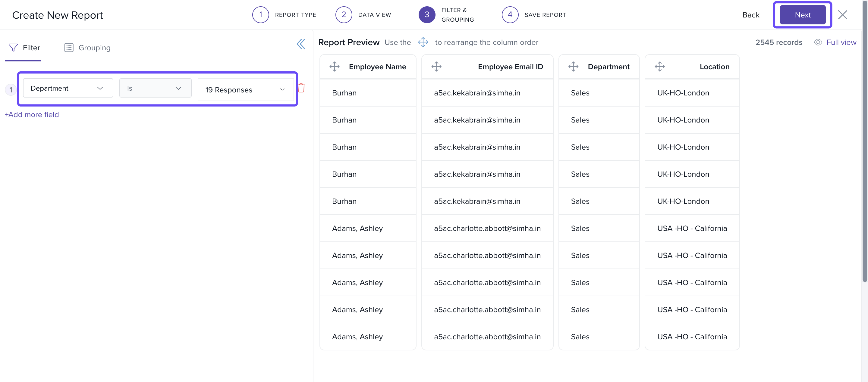The width and height of the screenshot is (868, 382).
Task: Click the Location column move handle
Action: [x=659, y=67]
